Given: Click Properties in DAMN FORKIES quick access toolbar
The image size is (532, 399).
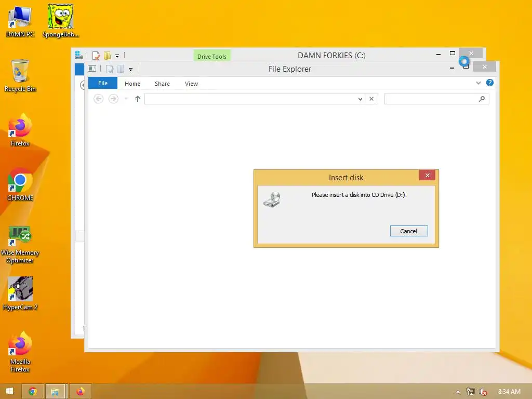Looking at the screenshot, I should (96, 55).
